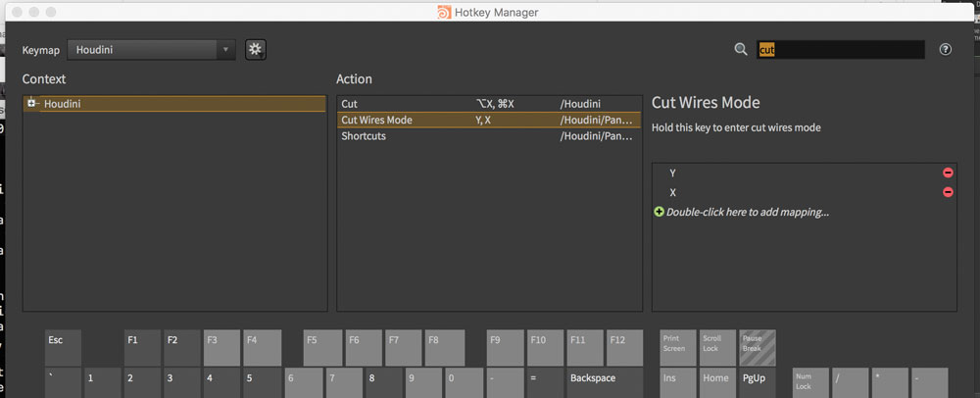This screenshot has width=980, height=398.
Task: Click the Scroll Lock key
Action: [x=717, y=348]
